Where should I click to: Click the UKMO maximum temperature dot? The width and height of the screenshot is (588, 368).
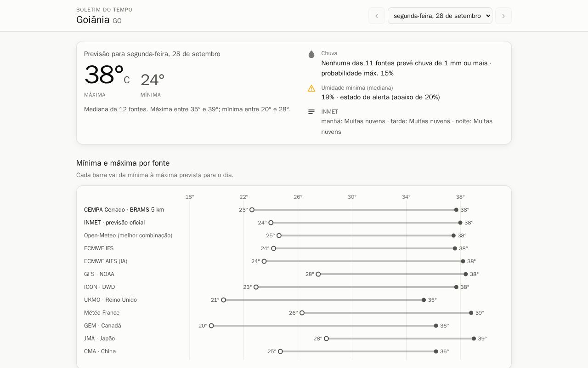point(424,300)
